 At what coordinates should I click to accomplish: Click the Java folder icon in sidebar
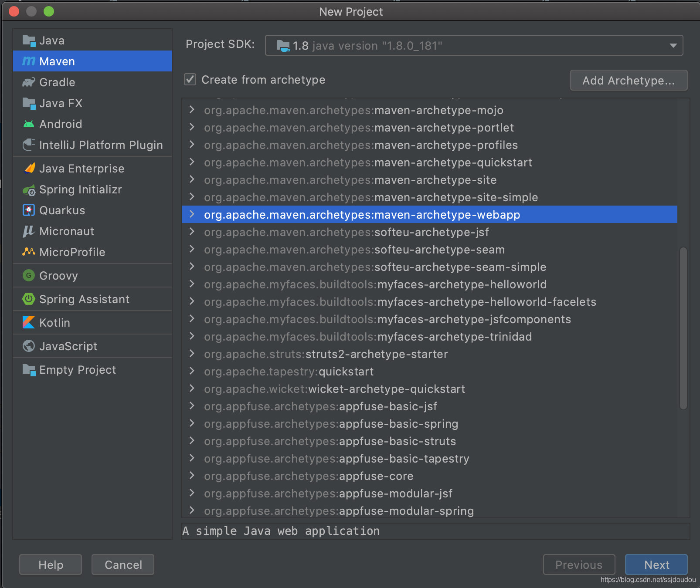coord(29,41)
